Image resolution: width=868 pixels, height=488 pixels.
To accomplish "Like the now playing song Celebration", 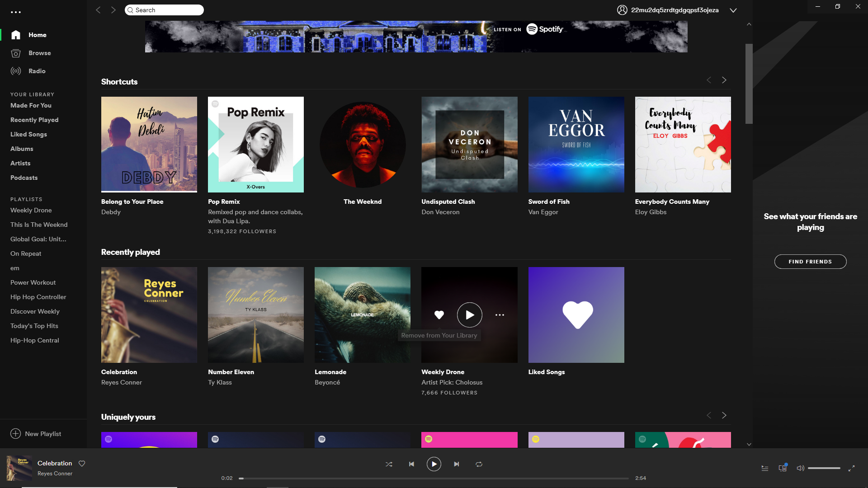I will (x=82, y=463).
